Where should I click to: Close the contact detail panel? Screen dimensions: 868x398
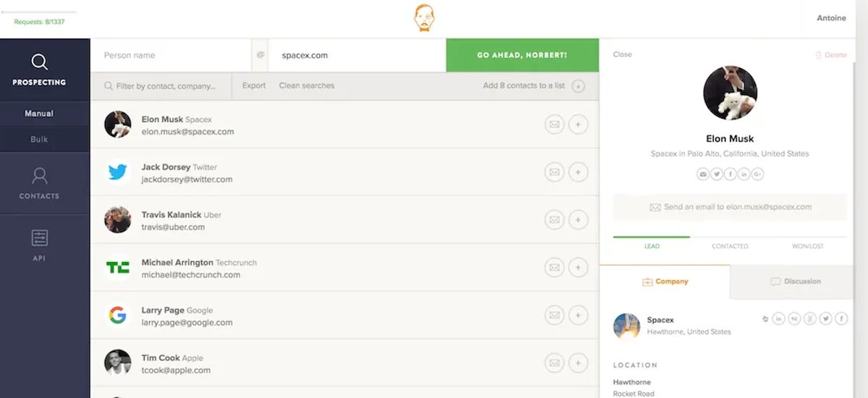tap(622, 54)
